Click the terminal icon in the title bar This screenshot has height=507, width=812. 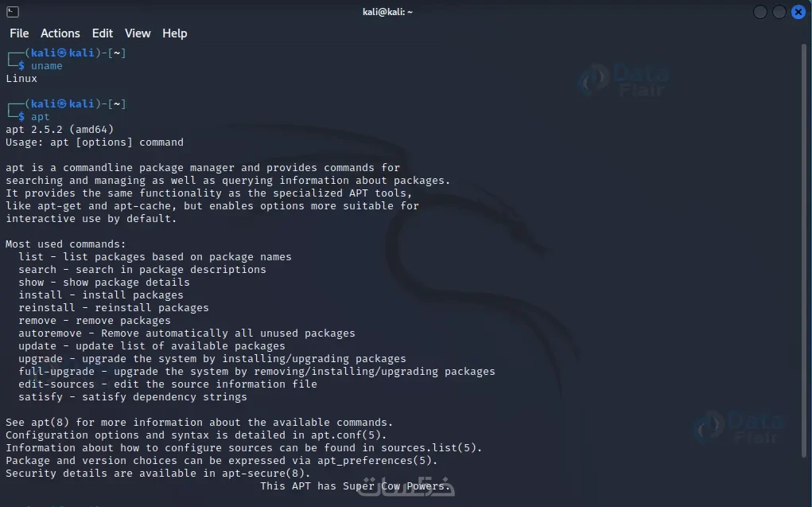pyautogui.click(x=13, y=12)
